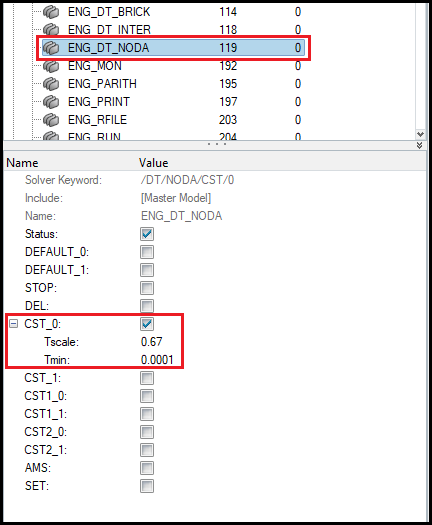
Task: Click the ENG_RFILE card icon
Action: click(51, 120)
